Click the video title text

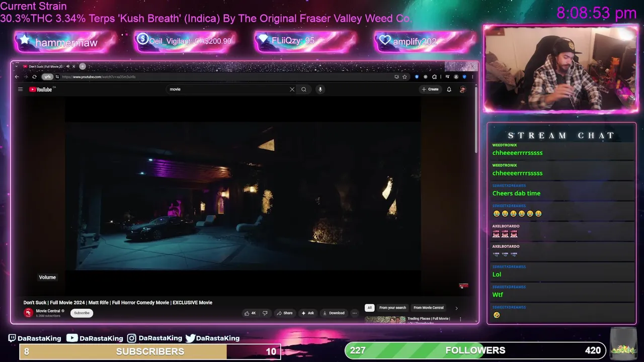(x=118, y=303)
